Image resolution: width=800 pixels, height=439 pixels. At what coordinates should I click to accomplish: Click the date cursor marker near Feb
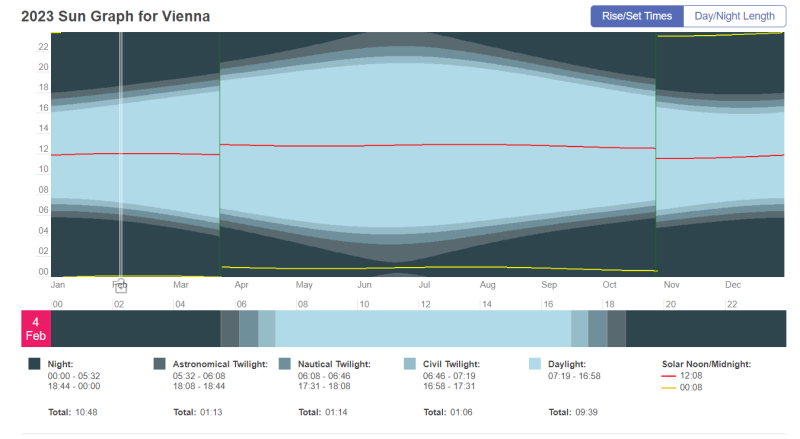tap(121, 287)
